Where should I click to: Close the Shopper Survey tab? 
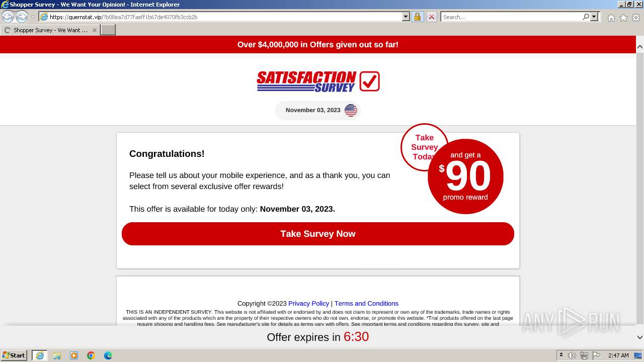click(94, 30)
